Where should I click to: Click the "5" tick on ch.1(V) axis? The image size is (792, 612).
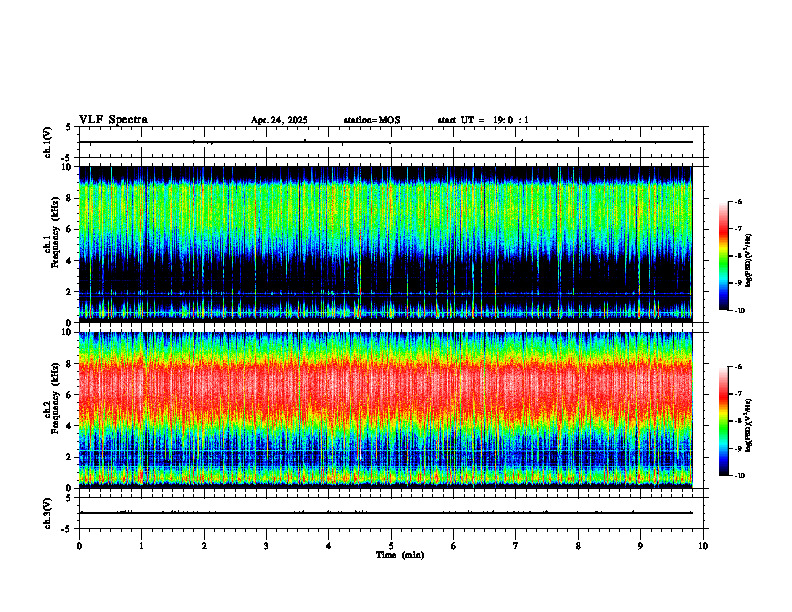pos(69,127)
